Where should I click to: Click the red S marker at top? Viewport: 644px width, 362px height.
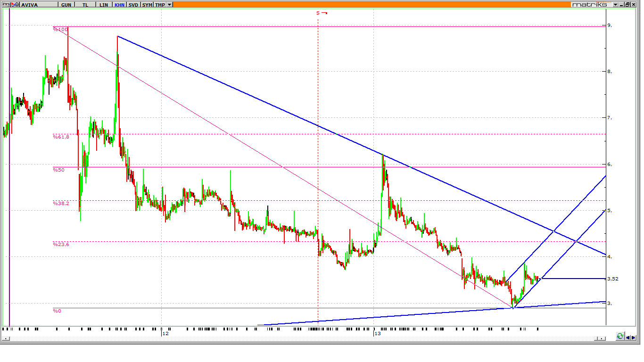(318, 13)
